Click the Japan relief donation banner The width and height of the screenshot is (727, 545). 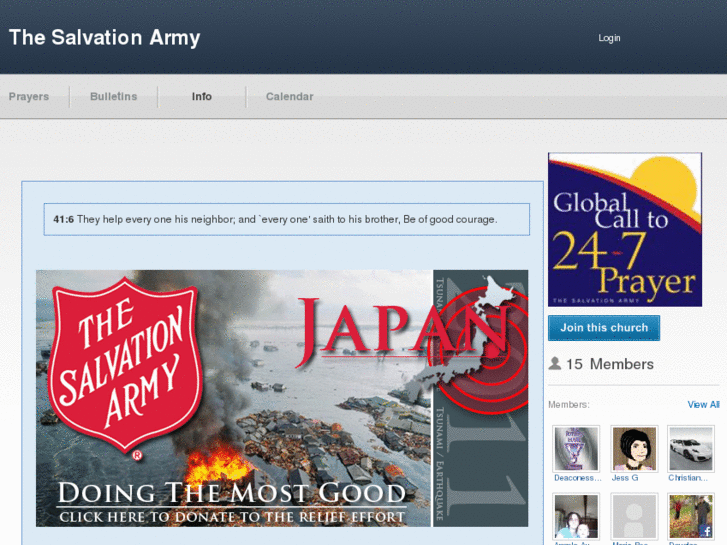point(282,398)
